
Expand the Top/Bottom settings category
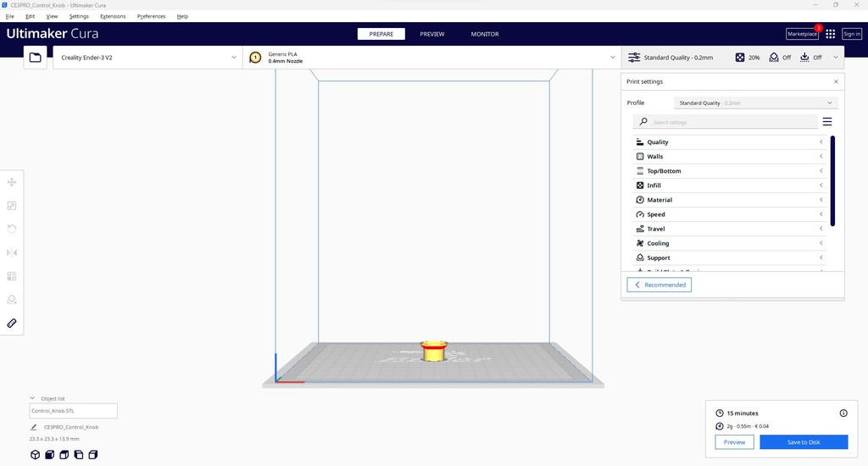click(x=730, y=171)
